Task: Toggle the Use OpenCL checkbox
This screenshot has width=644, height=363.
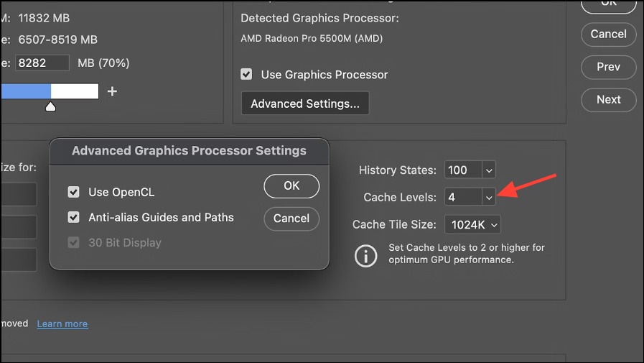Action: click(x=73, y=192)
